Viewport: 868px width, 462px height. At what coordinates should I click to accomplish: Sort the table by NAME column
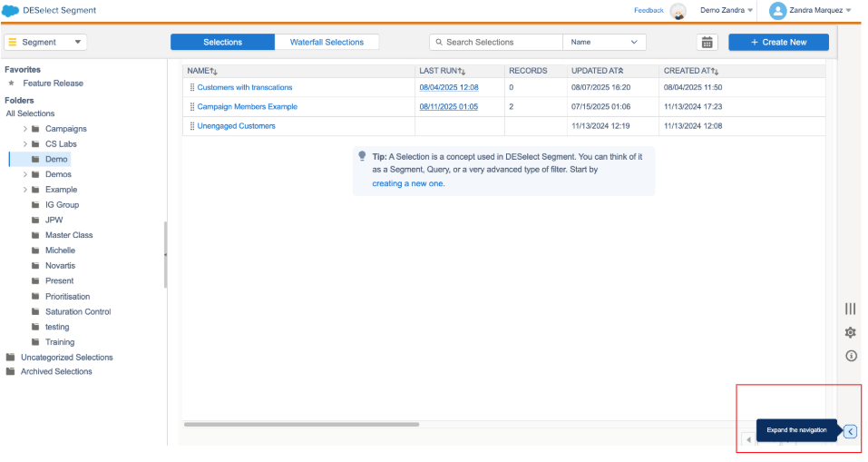click(202, 71)
